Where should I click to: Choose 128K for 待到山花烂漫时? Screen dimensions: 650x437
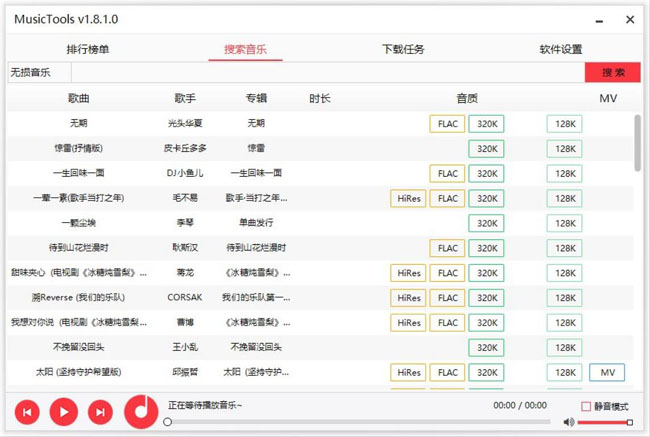[x=564, y=248]
